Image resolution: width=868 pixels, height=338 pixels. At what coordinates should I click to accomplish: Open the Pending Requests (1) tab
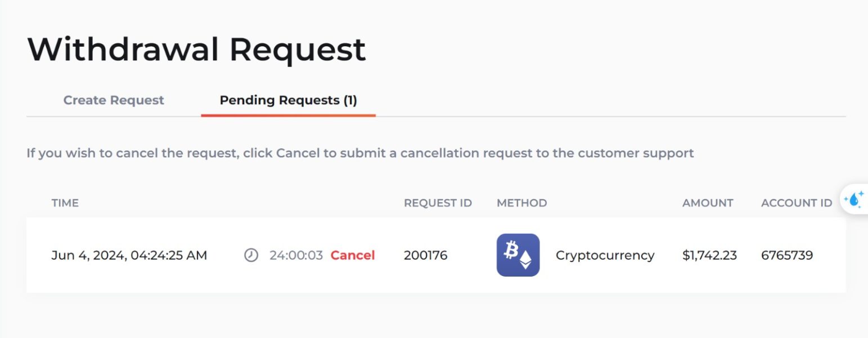coord(288,100)
